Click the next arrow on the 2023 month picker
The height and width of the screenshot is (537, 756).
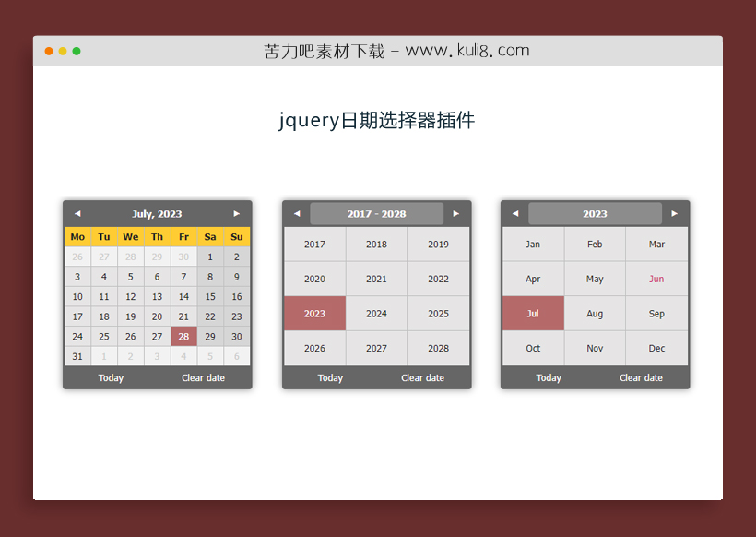click(x=675, y=213)
